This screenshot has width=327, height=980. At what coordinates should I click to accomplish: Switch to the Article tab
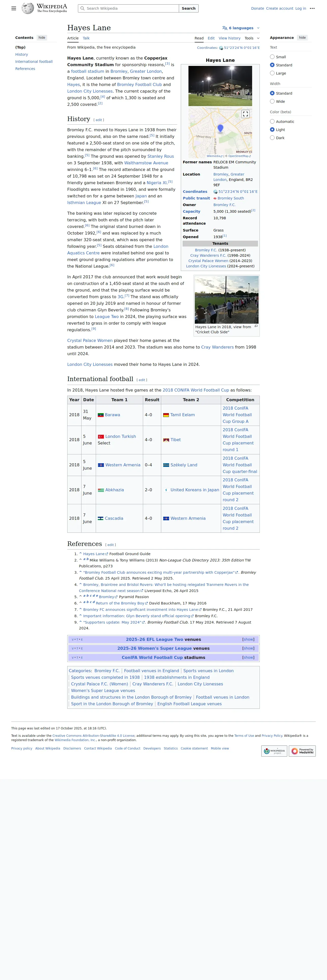[73, 38]
